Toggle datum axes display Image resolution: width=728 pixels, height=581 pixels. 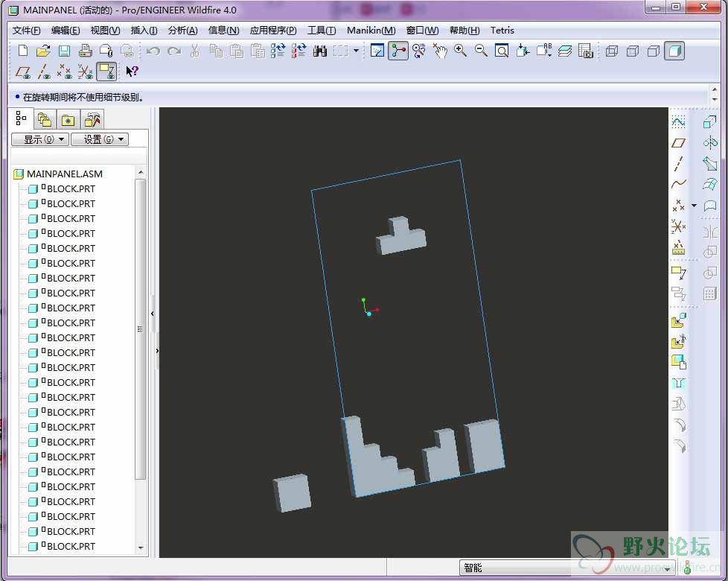44,72
